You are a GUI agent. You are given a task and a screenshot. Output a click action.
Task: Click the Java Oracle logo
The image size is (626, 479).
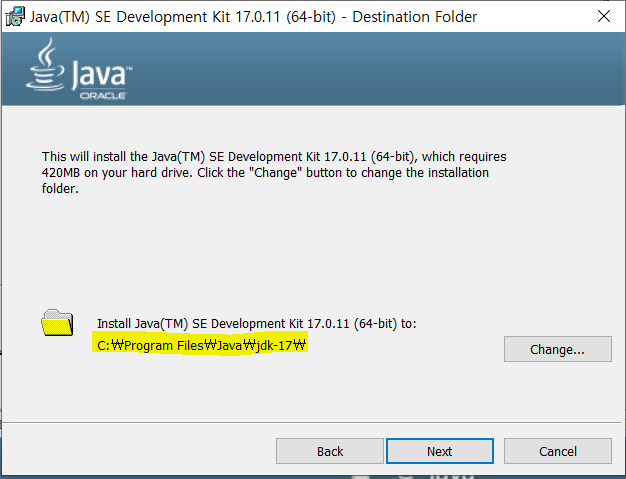[x=79, y=69]
